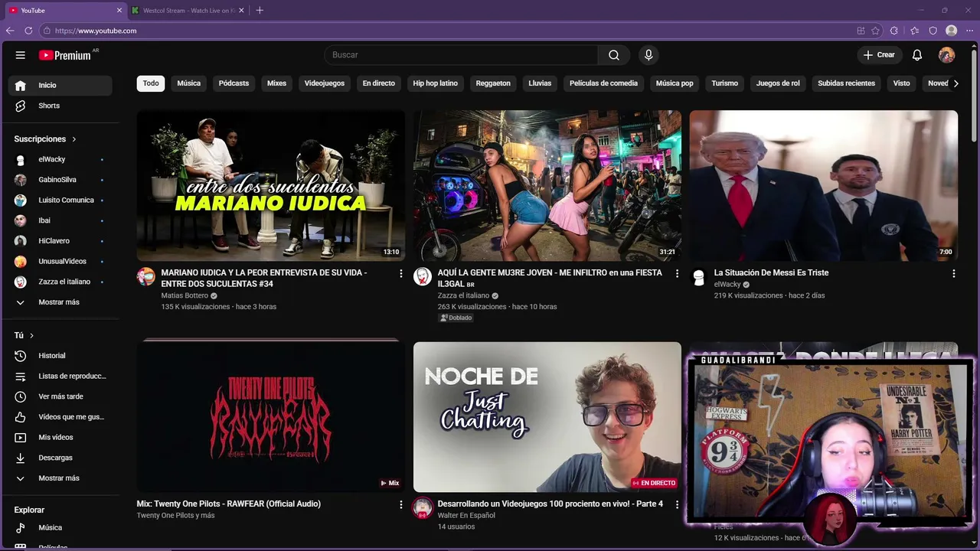Start voice search with microphone
This screenshot has width=980, height=551.
coord(648,55)
